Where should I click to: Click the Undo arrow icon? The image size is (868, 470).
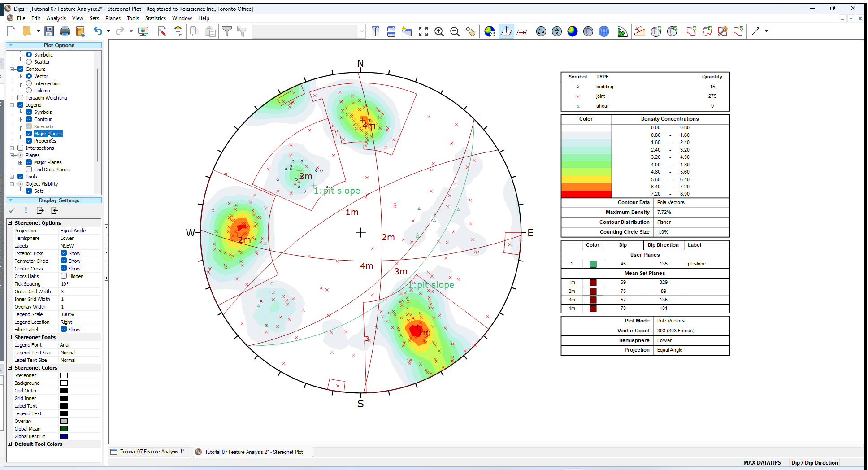click(98, 31)
